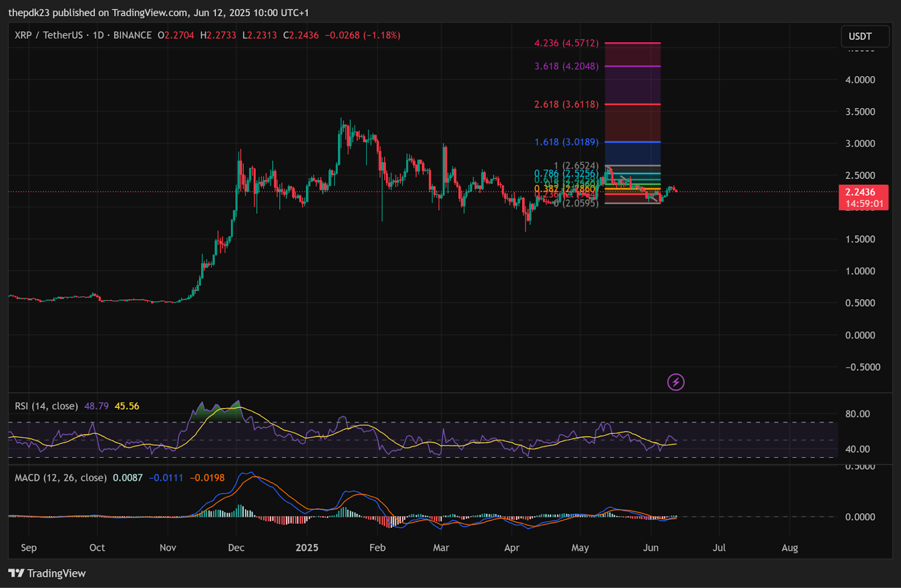Click the TradingView logo icon
The image size is (901, 588).
pos(16,573)
